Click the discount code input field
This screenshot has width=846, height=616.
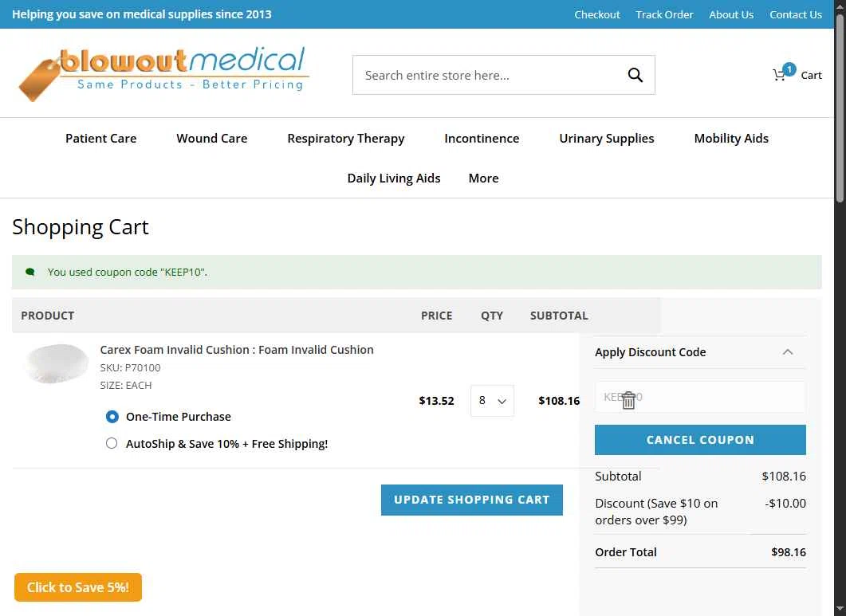point(700,397)
